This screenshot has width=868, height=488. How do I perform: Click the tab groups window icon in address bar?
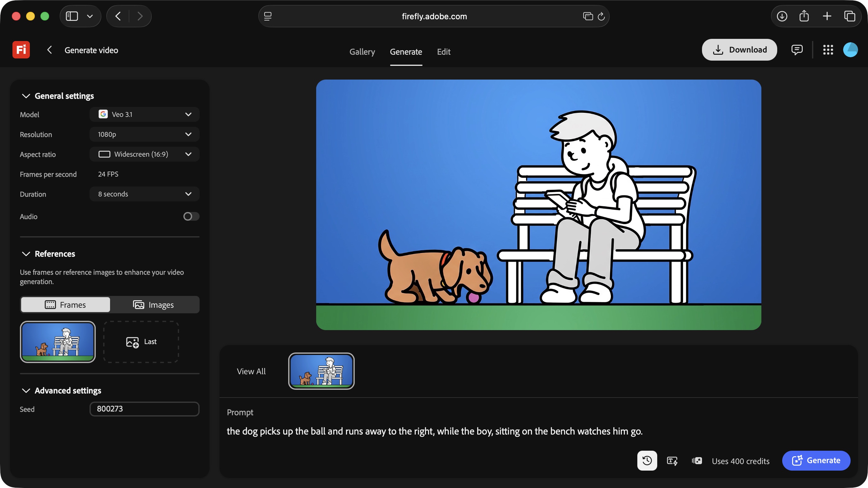(588, 16)
